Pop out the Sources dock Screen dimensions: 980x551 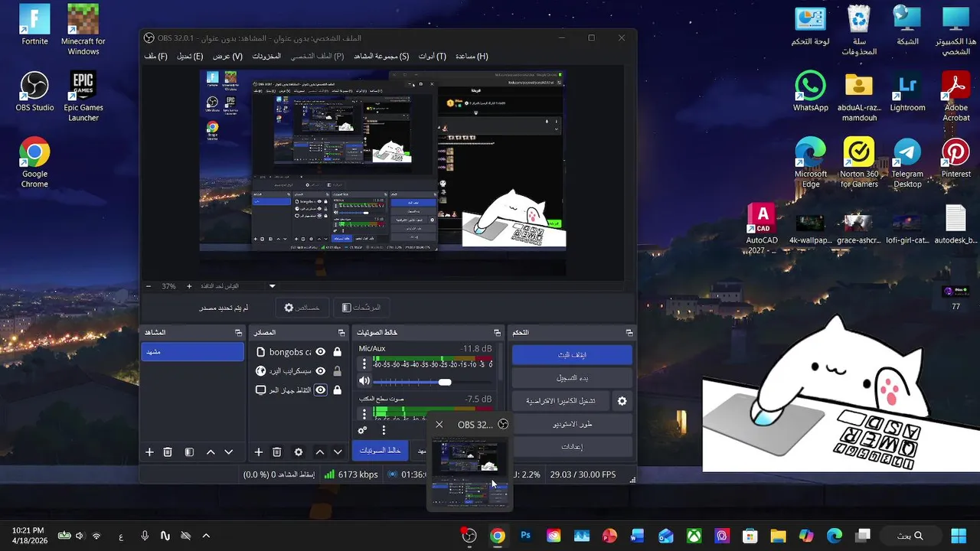pos(341,333)
